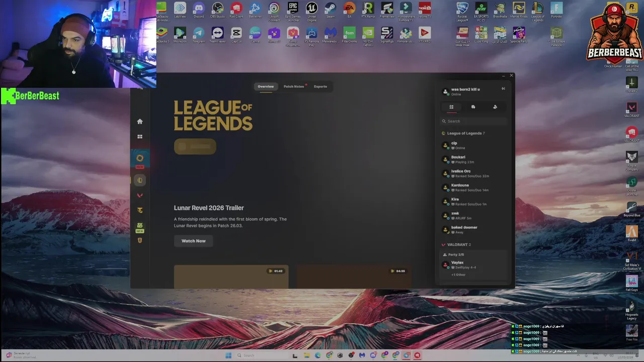
Task: Select Legends of Runeterra icon in sidebar
Action: pos(140,240)
